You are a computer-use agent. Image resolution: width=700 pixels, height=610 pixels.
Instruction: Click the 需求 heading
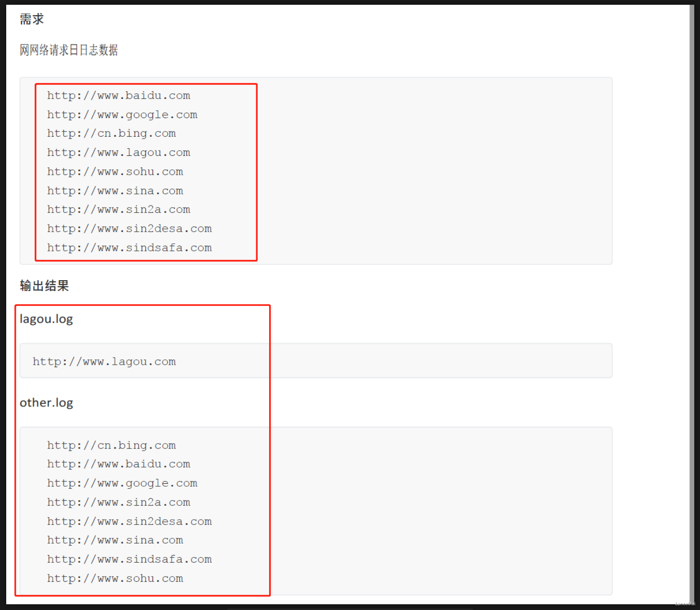tap(32, 19)
